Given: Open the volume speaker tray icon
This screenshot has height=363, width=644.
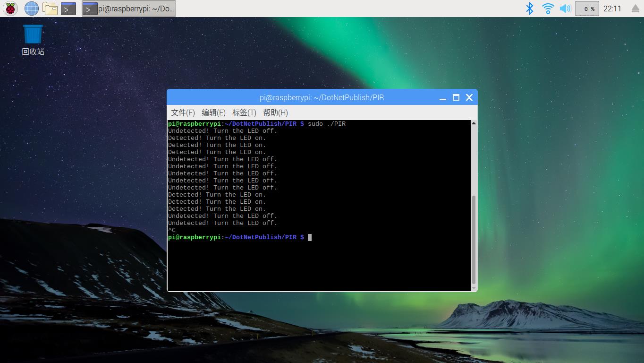Looking at the screenshot, I should [x=565, y=8].
